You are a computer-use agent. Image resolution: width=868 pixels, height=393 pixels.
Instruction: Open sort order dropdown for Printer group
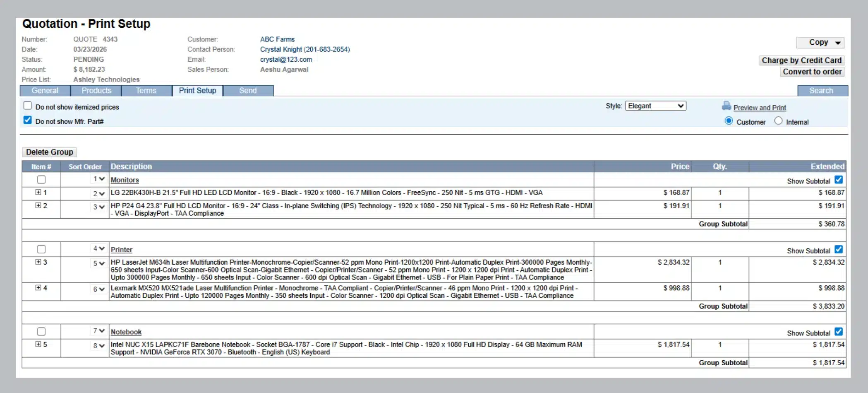pyautogui.click(x=98, y=248)
